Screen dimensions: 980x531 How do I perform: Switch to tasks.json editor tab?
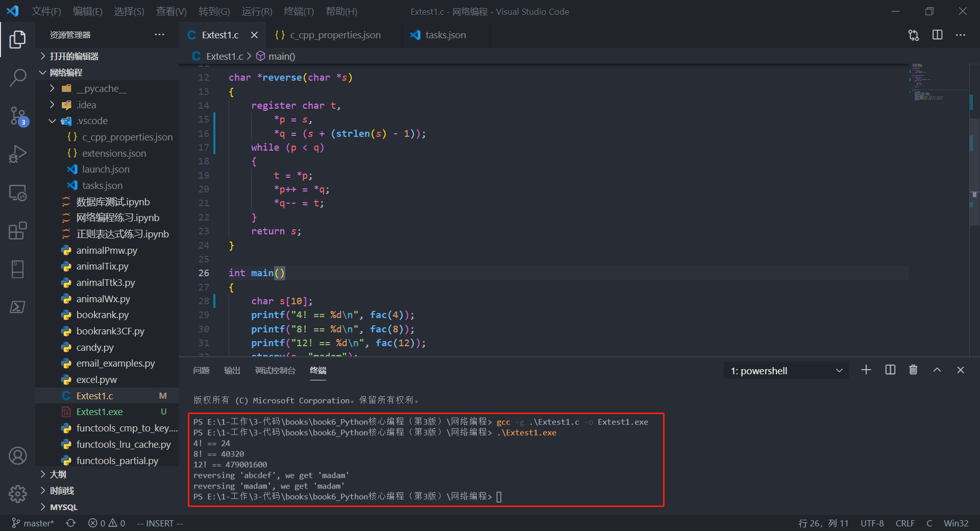[x=446, y=35]
